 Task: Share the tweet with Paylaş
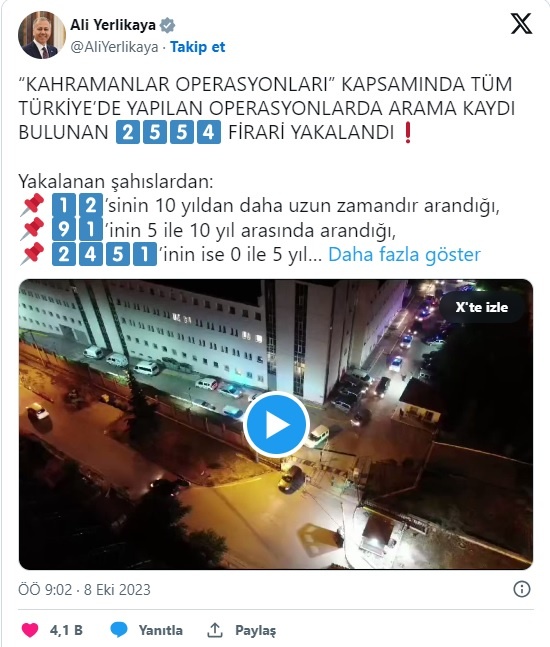tap(255, 630)
